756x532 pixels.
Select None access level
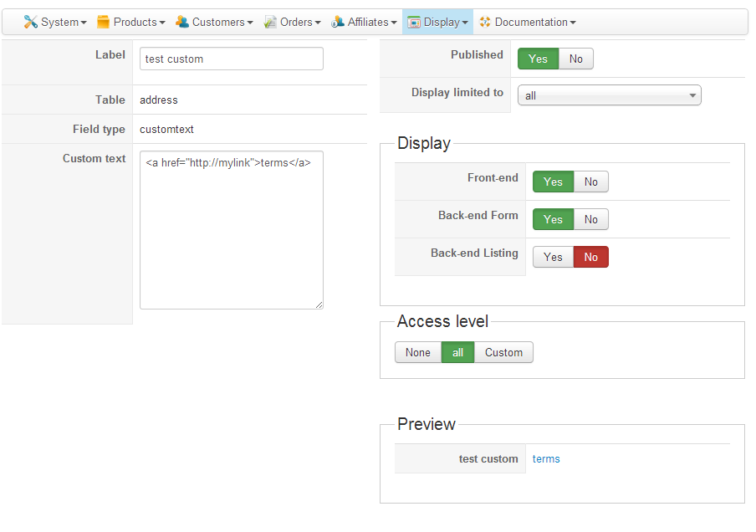pyautogui.click(x=418, y=353)
